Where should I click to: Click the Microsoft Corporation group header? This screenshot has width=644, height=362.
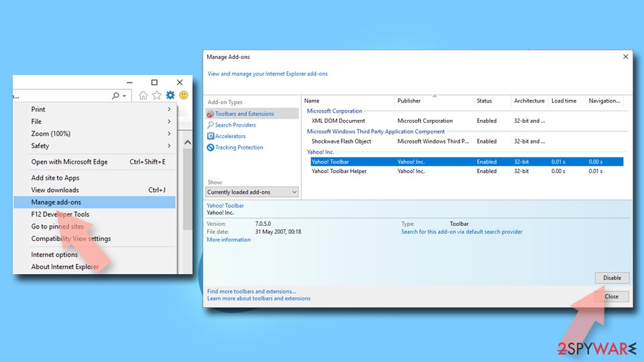coord(334,111)
